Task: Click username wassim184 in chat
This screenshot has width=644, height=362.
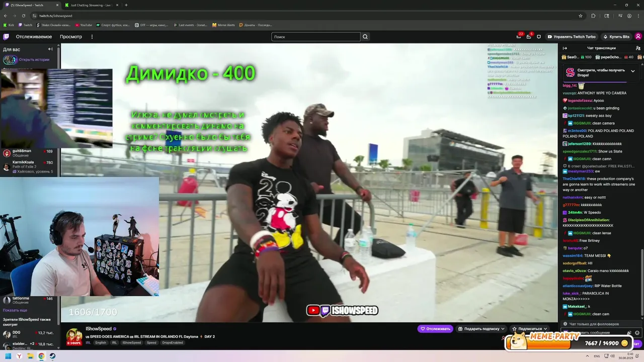Action: (572, 255)
